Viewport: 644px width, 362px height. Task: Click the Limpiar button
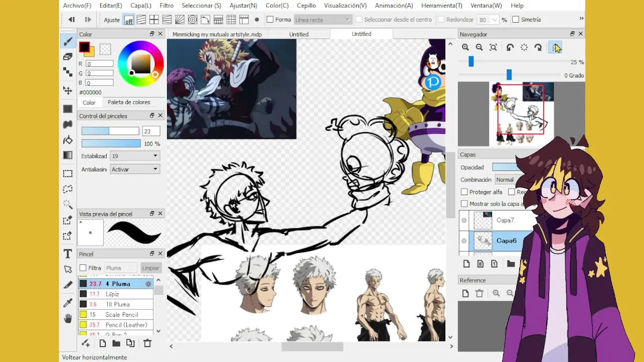point(150,268)
